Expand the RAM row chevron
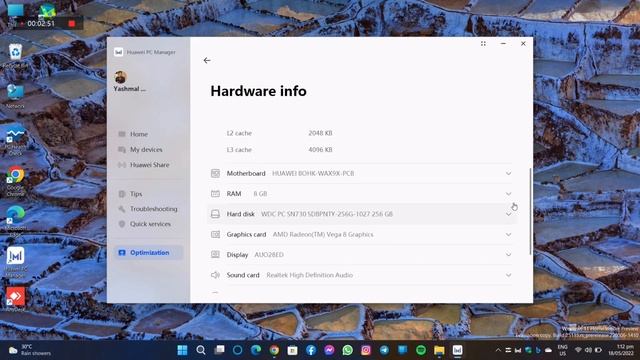Screen dimensions: 640x360 [x=508, y=193]
